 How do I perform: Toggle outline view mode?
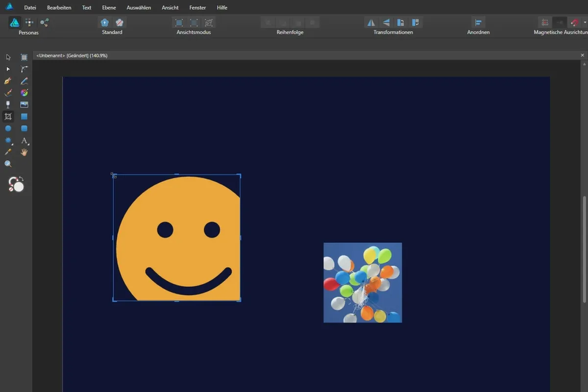point(209,23)
